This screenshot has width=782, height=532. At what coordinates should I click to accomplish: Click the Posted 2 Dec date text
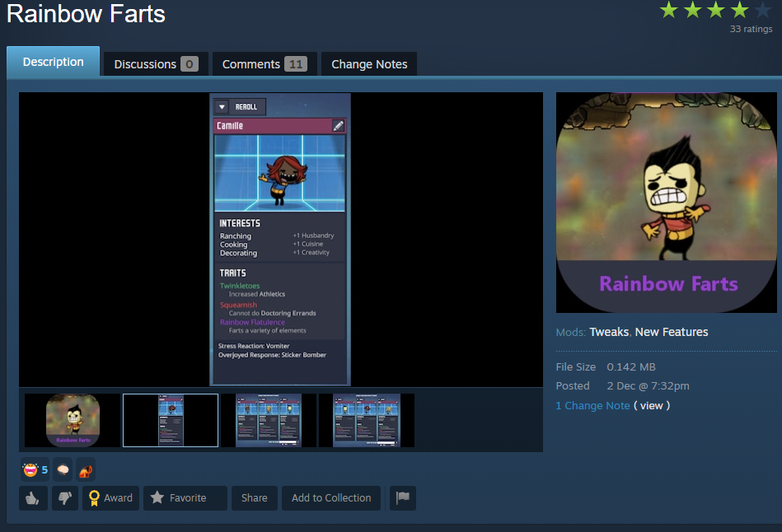coord(648,386)
